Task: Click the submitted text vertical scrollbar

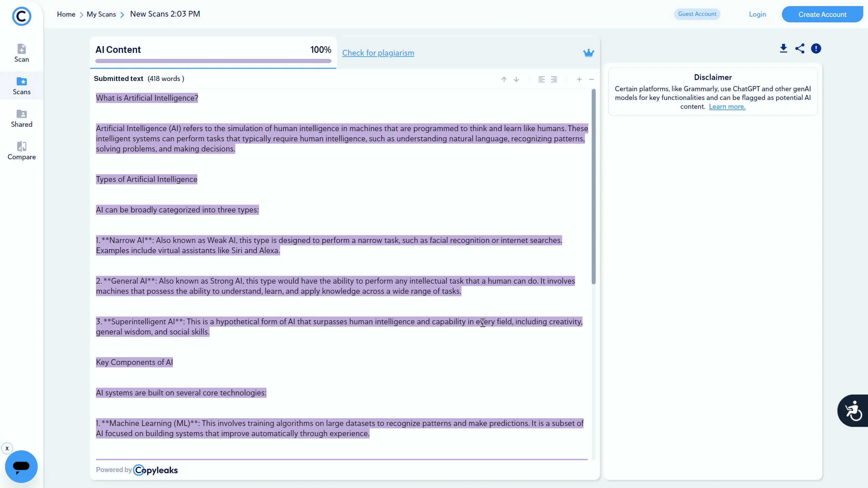Action: [593, 186]
